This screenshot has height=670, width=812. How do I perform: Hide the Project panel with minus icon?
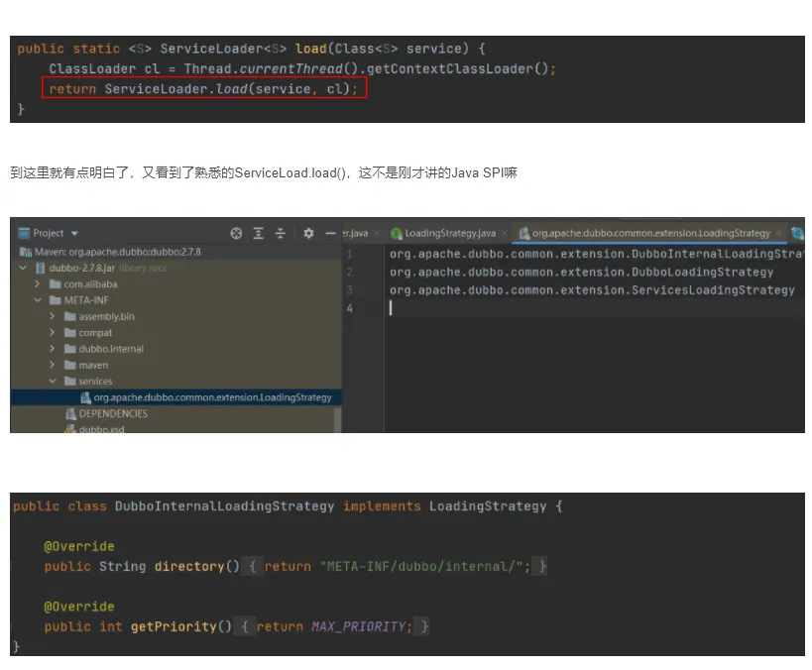(330, 234)
